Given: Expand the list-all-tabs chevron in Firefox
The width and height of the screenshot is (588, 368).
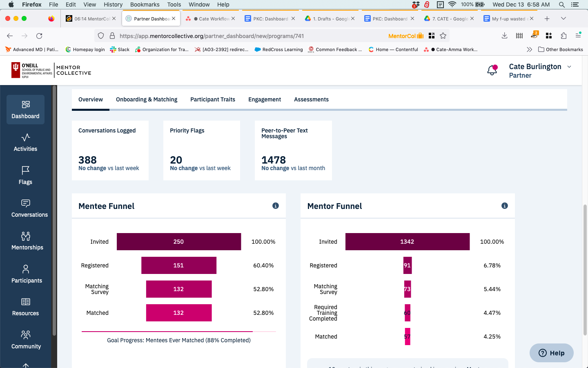Looking at the screenshot, I should point(563,18).
